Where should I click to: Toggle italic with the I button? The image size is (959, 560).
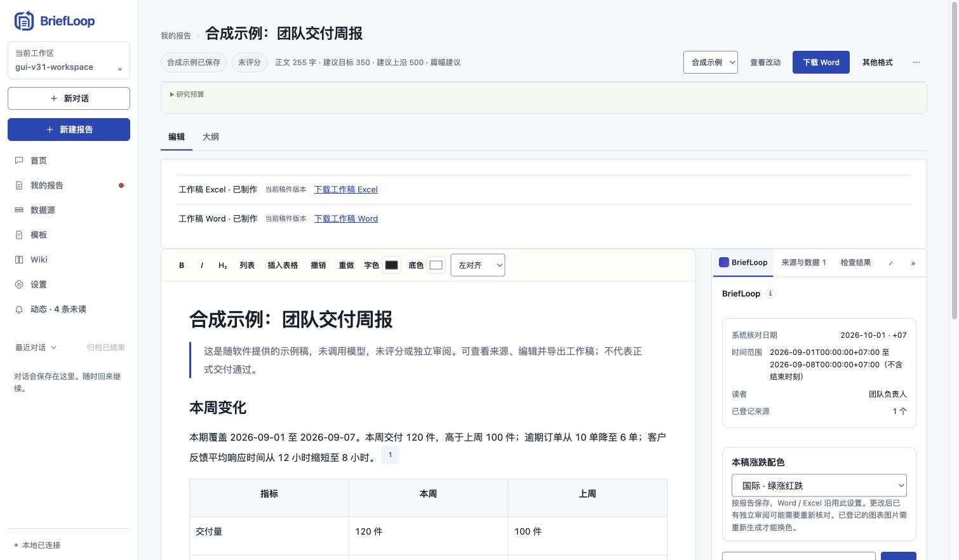tap(202, 265)
